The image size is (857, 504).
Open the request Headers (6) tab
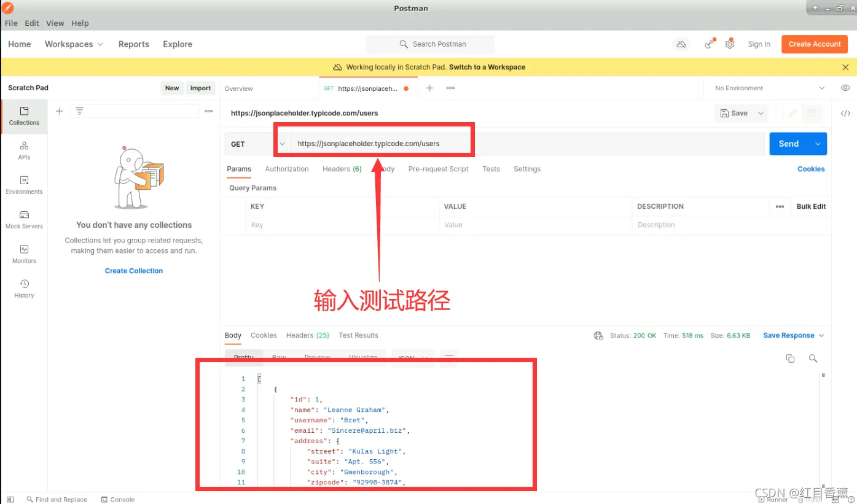point(342,169)
